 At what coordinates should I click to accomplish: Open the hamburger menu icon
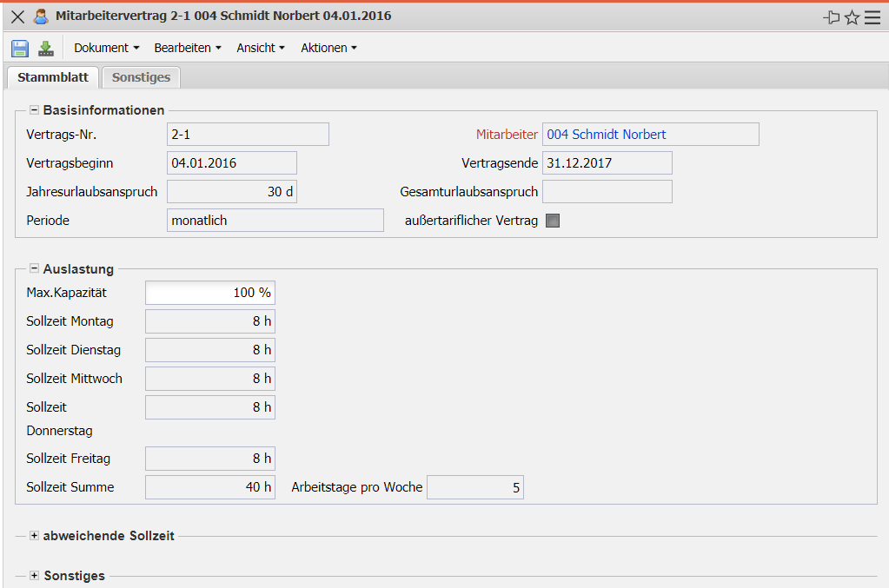[x=872, y=17]
